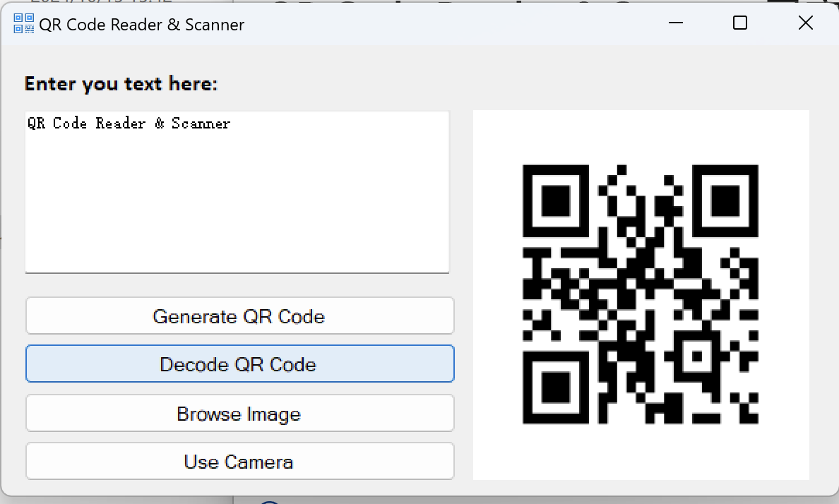Close the QR Code Reader application

(806, 23)
